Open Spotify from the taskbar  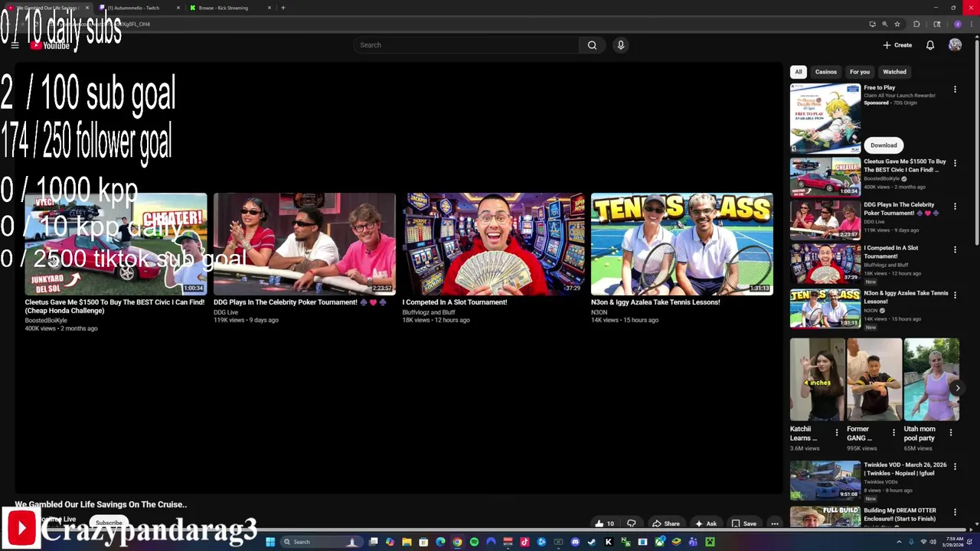click(474, 542)
